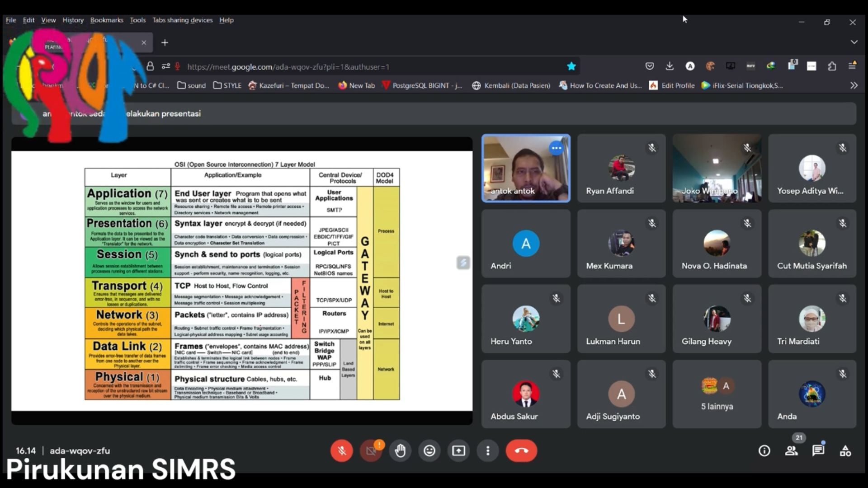This screenshot has width=868, height=488.
Task: Open the sound bookmarks folder
Action: tap(191, 85)
